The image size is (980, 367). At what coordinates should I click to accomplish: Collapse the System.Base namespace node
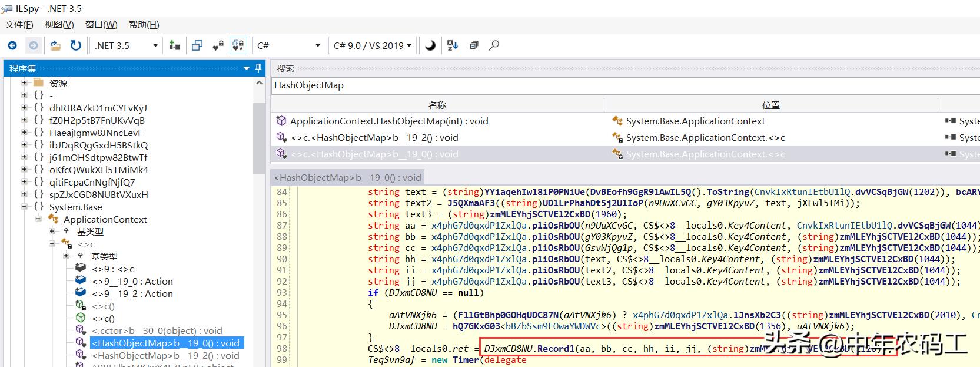click(25, 207)
